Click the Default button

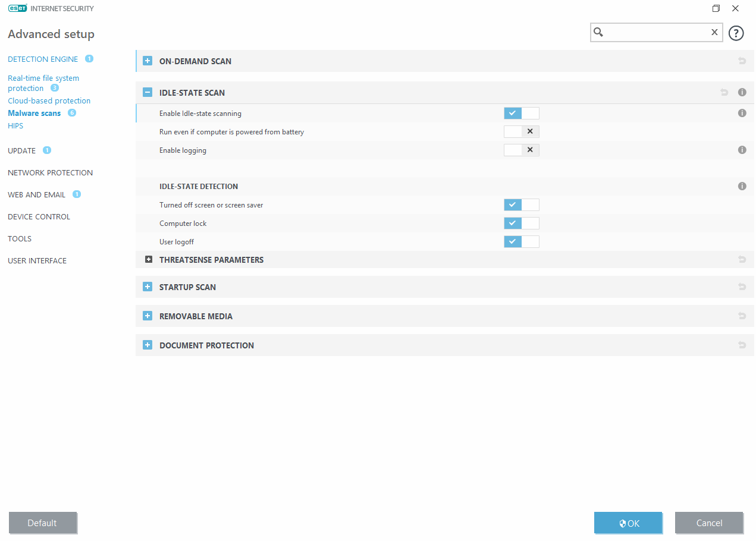click(x=42, y=523)
